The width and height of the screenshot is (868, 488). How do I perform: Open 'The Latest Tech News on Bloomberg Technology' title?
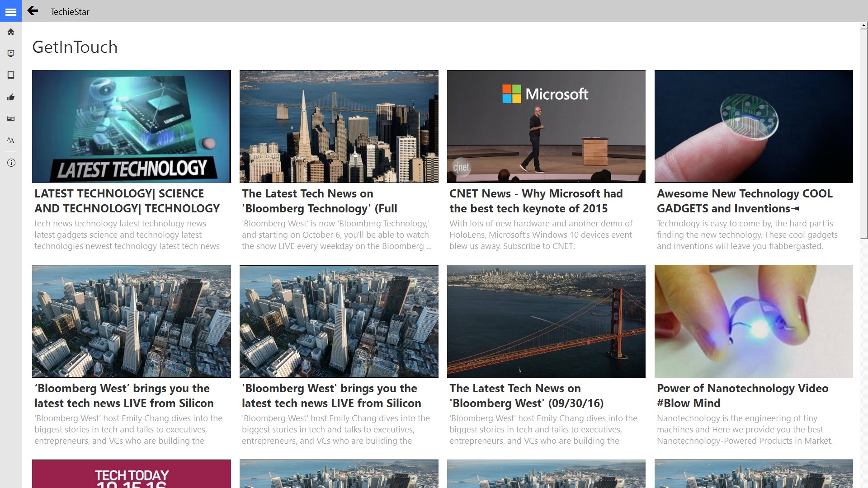(319, 201)
